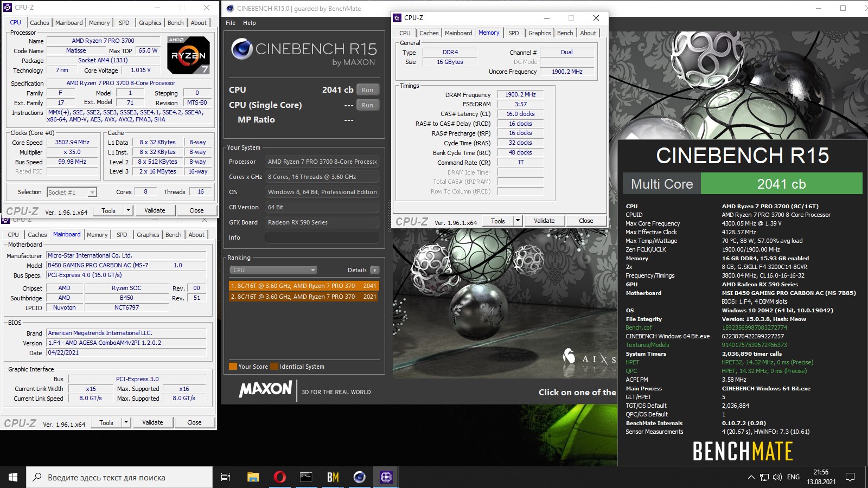The width and height of the screenshot is (868, 488).
Task: Click CPU-Z Memory window title icon
Action: [x=397, y=17]
